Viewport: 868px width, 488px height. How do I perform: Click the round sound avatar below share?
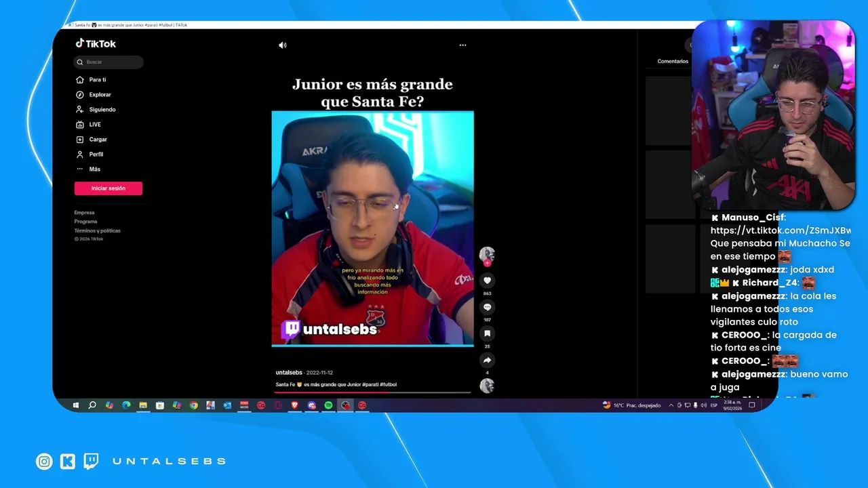(487, 386)
